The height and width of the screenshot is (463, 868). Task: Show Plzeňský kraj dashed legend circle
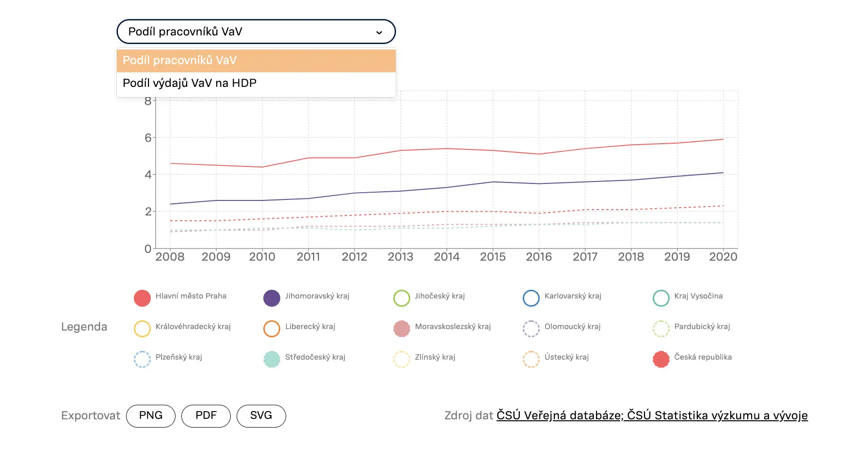(142, 359)
